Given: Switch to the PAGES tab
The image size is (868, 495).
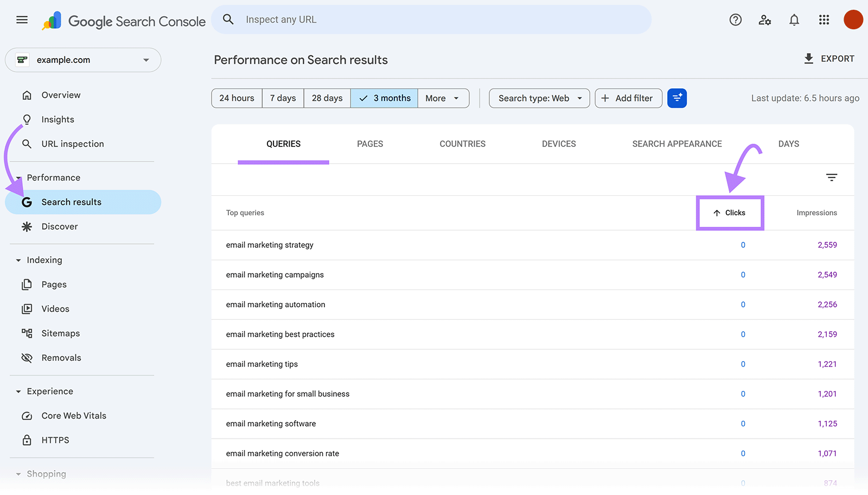Looking at the screenshot, I should pos(370,144).
